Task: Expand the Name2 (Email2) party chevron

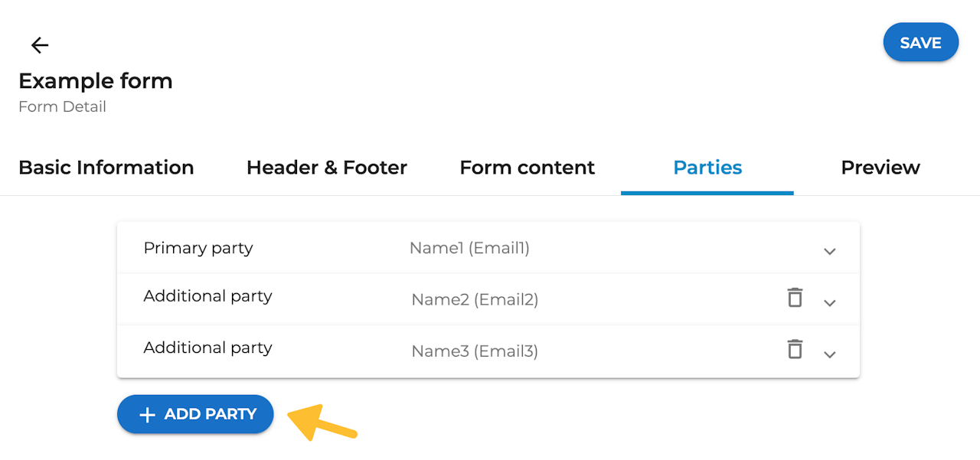Action: (x=829, y=302)
